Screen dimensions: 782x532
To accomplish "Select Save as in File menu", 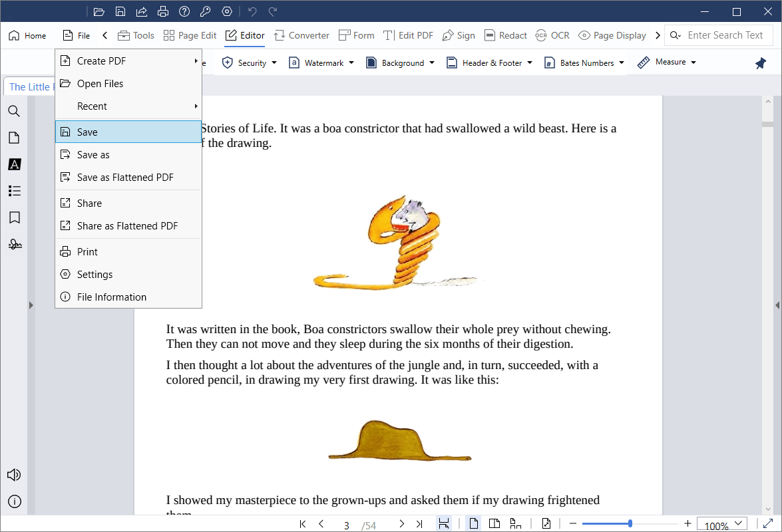I will click(128, 155).
